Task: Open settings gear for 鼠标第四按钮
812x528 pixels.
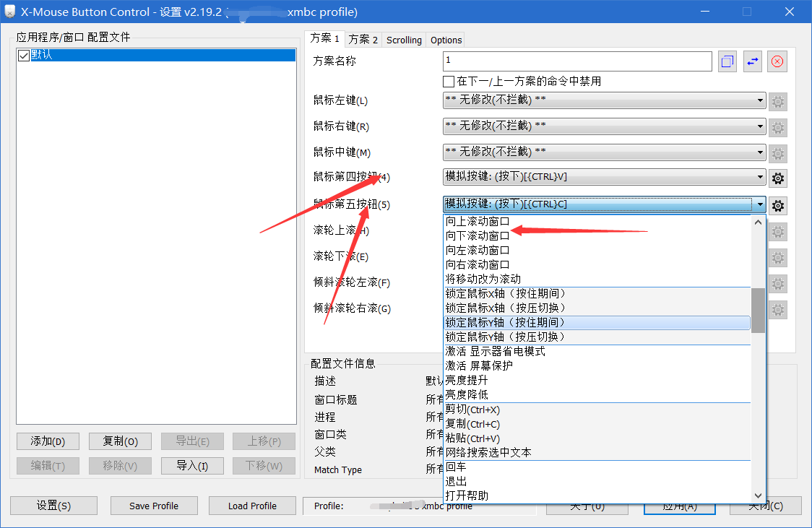Action: pyautogui.click(x=777, y=178)
